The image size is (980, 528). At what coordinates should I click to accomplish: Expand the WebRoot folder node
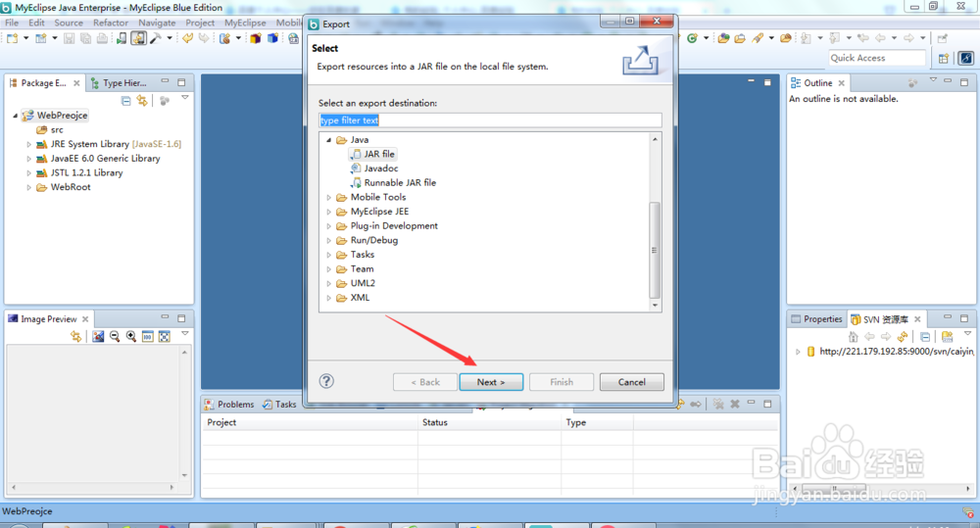(x=28, y=187)
